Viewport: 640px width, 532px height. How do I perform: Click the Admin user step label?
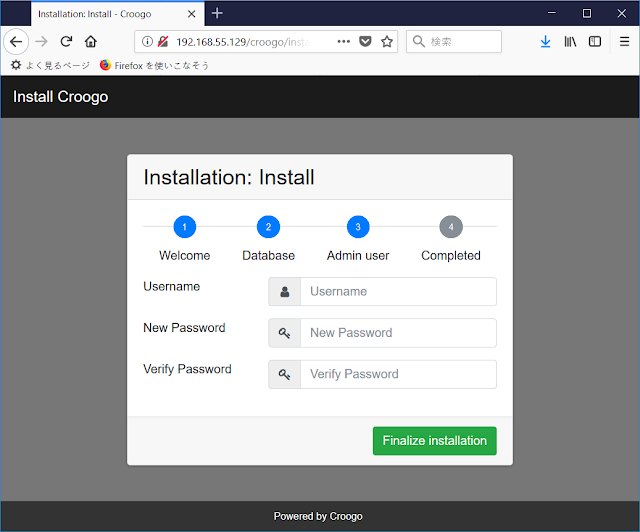(x=358, y=256)
